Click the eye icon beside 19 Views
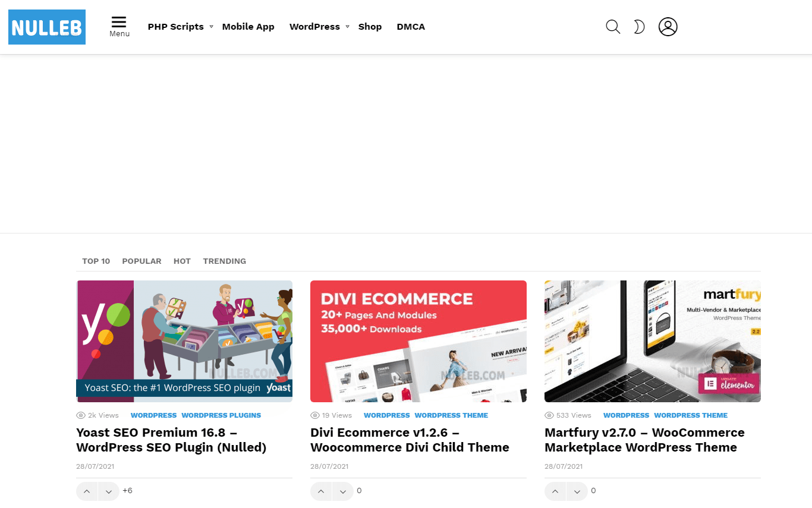Viewport: 812px width, 508px height. (315, 415)
